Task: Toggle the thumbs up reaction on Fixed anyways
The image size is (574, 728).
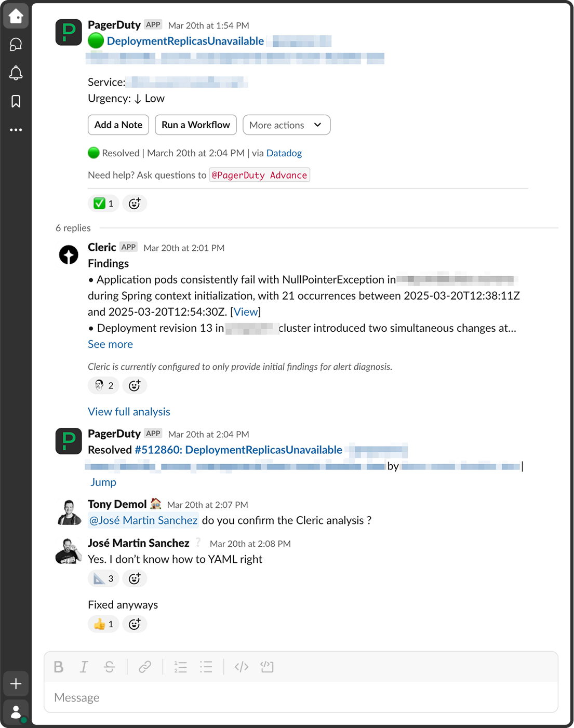Action: [103, 624]
